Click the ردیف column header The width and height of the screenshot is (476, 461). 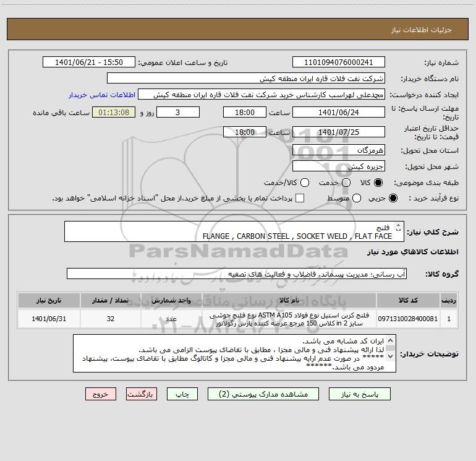(449, 300)
